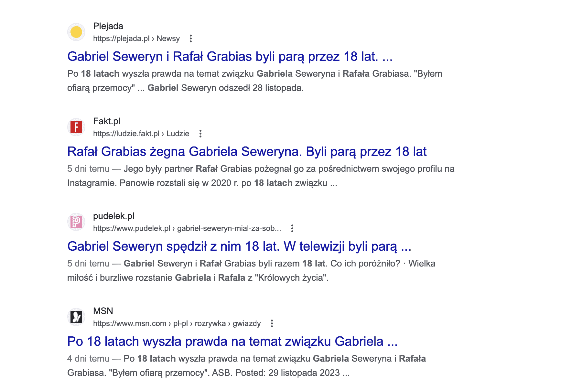Click the ludzie.fakt.pl › Ludzie URL breadcrumb
This screenshot has height=392, width=582.
[141, 134]
